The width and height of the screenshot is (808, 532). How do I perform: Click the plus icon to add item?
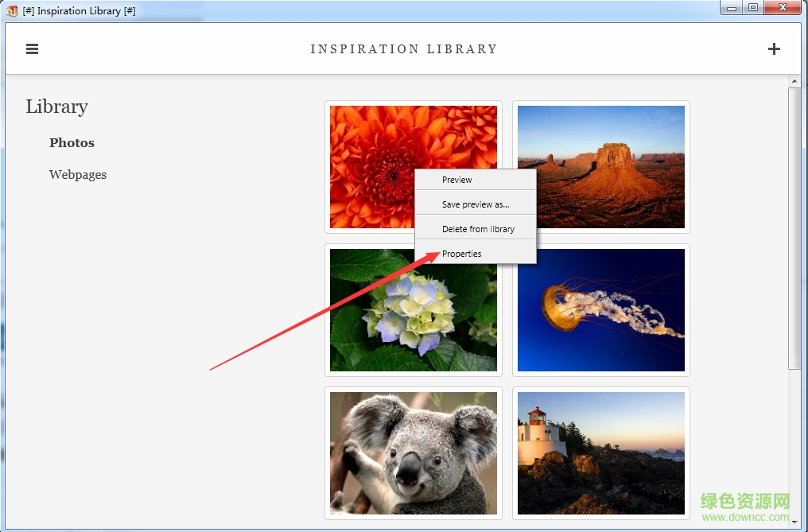point(774,49)
